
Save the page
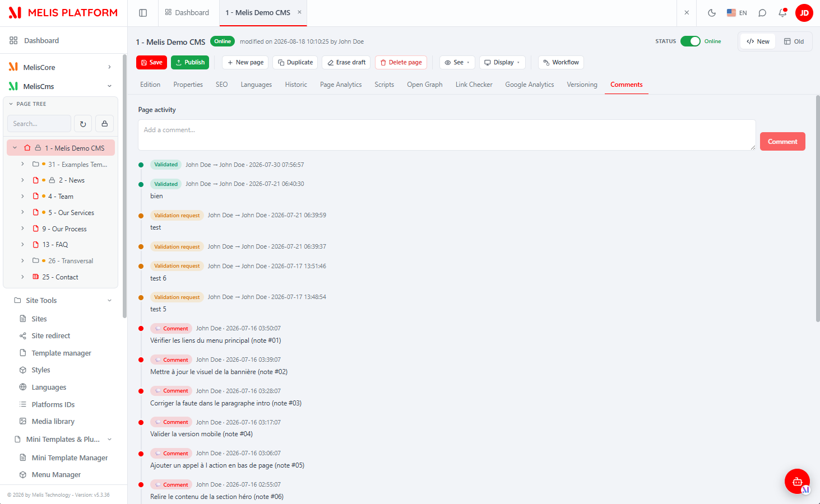(x=151, y=63)
